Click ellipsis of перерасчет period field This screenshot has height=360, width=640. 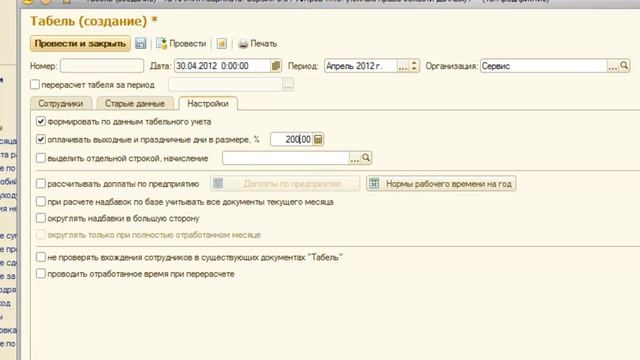click(288, 84)
